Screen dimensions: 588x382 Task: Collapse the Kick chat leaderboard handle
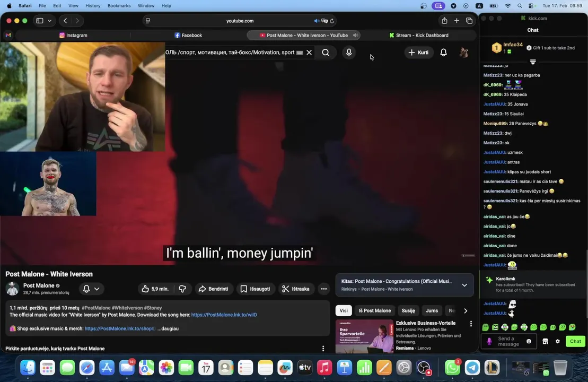point(533,62)
